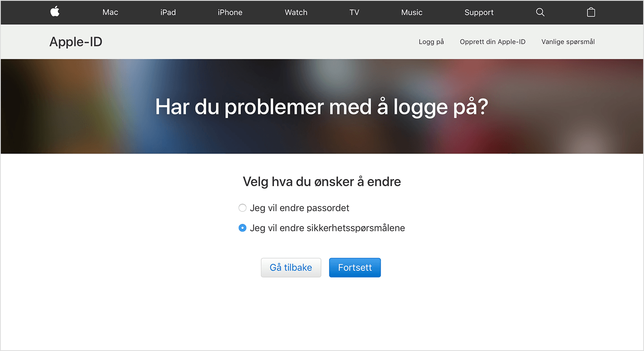The height and width of the screenshot is (351, 644).
Task: Click the 'Gå tilbake' button
Action: (x=291, y=268)
